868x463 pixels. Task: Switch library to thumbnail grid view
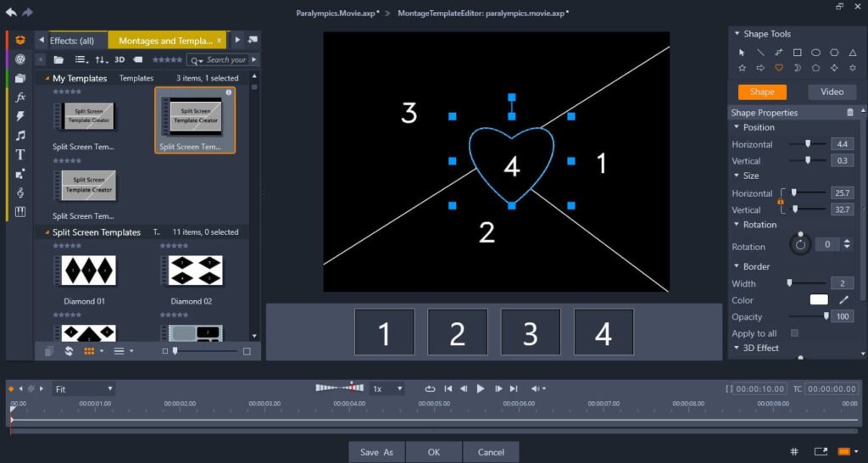(89, 351)
